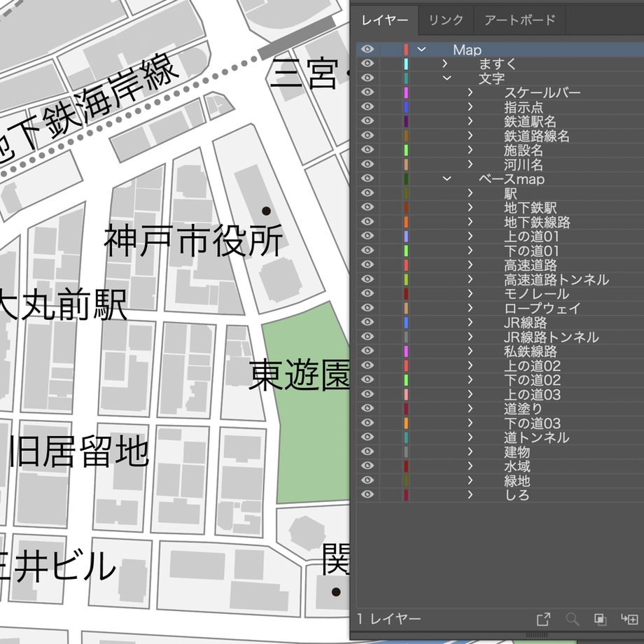Click the make clipping mask icon
The image size is (644, 644).
(600, 619)
